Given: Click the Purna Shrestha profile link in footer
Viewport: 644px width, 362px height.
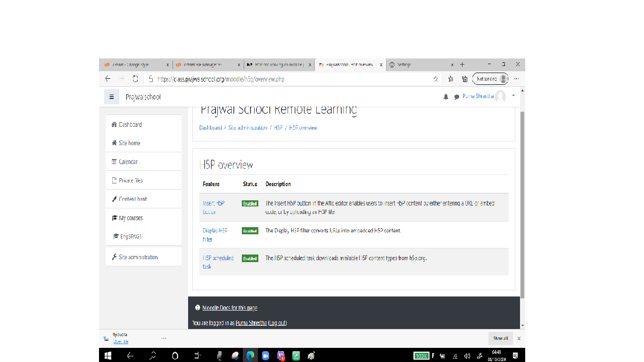Looking at the screenshot, I should click(x=251, y=323).
